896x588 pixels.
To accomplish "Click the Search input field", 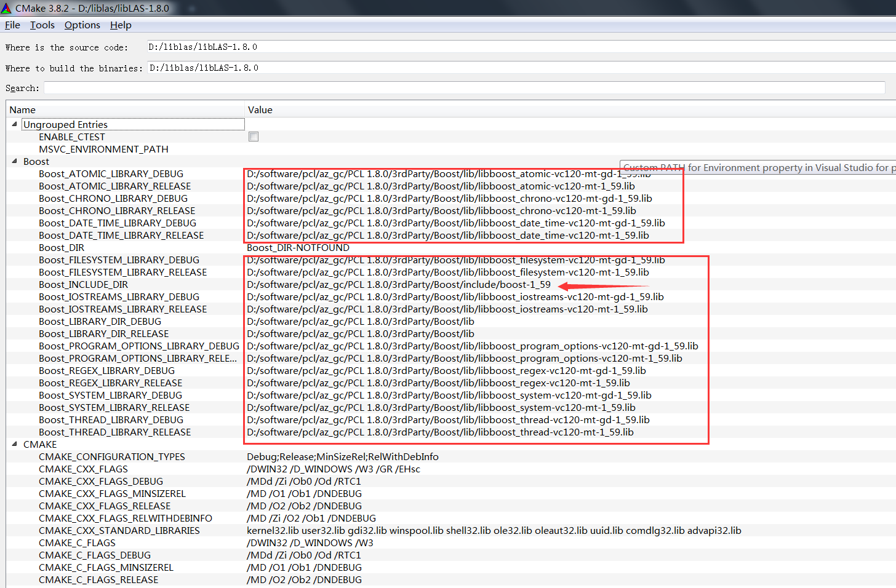I will pos(465,88).
